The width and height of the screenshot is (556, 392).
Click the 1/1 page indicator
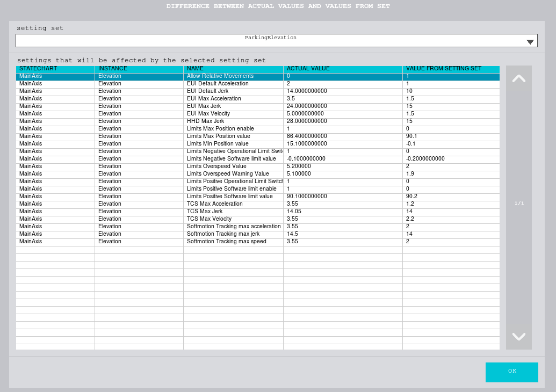[519, 204]
